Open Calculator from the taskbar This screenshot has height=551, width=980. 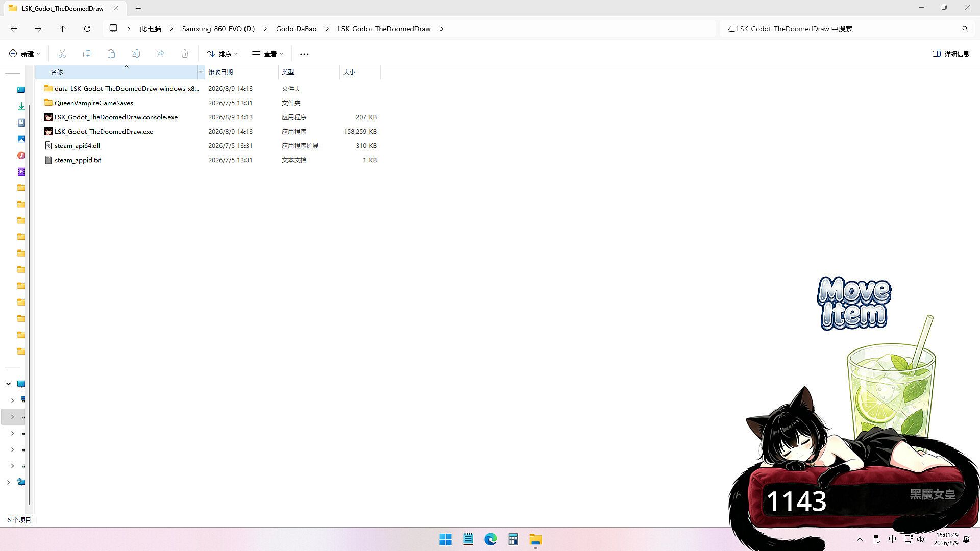[513, 539]
